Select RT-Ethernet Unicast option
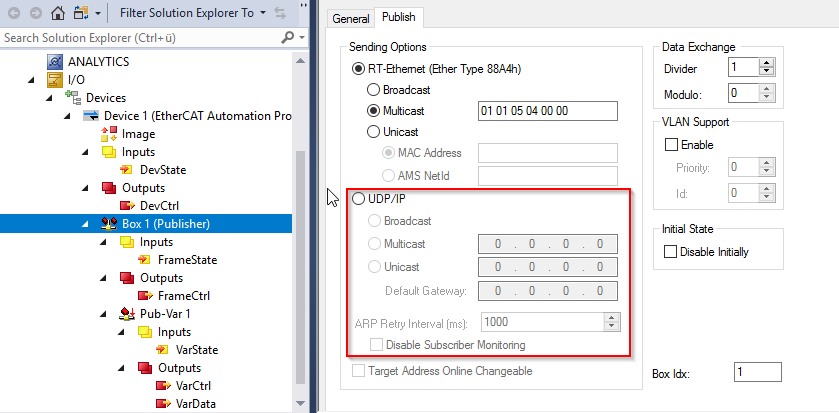Image resolution: width=839 pixels, height=413 pixels. (373, 132)
